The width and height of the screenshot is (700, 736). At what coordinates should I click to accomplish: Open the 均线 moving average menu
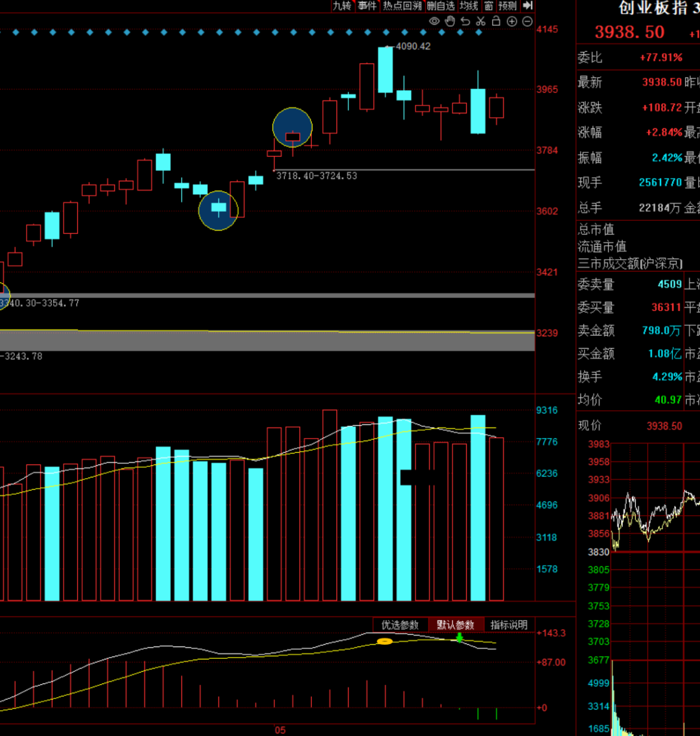pos(469,6)
